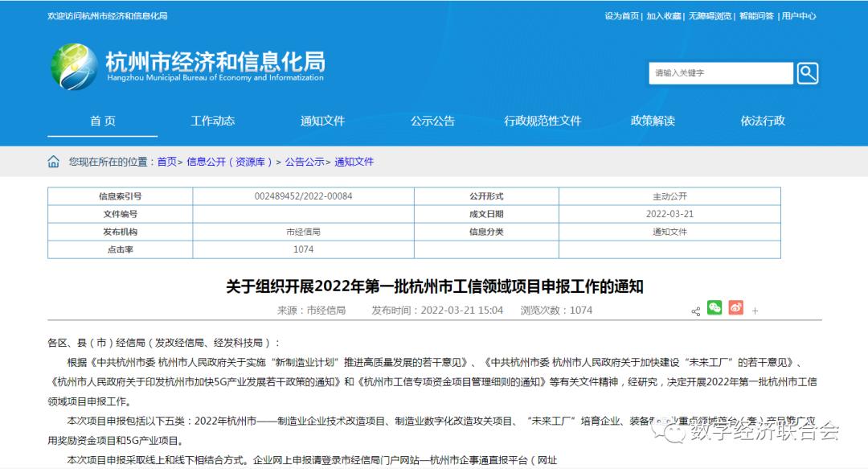This screenshot has height=469, width=868.
Task: Click breadcrumb link 公告公示
Action: click(x=305, y=162)
